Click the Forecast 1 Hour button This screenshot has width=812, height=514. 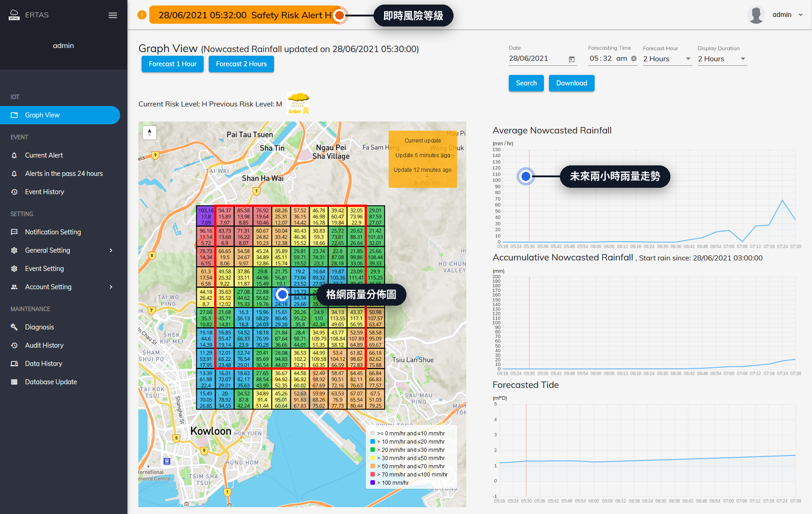pyautogui.click(x=173, y=64)
